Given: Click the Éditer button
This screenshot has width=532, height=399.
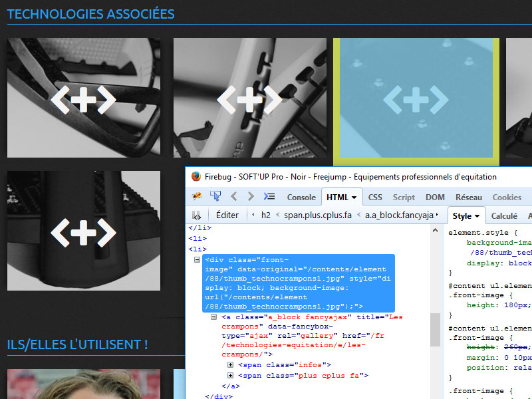Looking at the screenshot, I should tap(227, 215).
